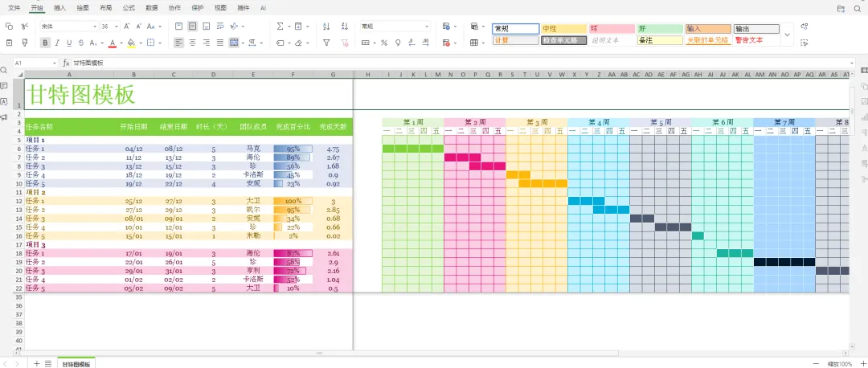868x368 pixels.
Task: Open the fill color dropdown arrow
Action: pos(141,43)
